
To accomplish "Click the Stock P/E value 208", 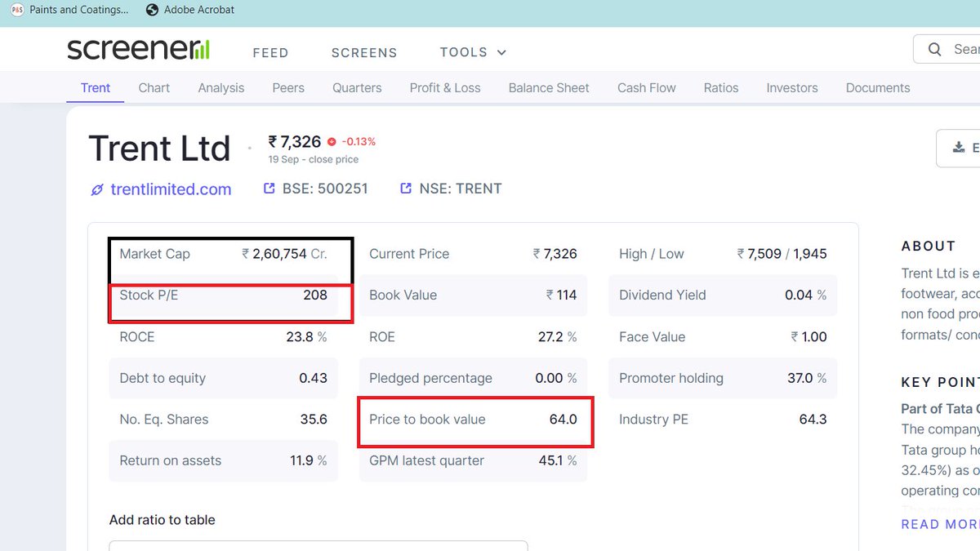I will (315, 295).
